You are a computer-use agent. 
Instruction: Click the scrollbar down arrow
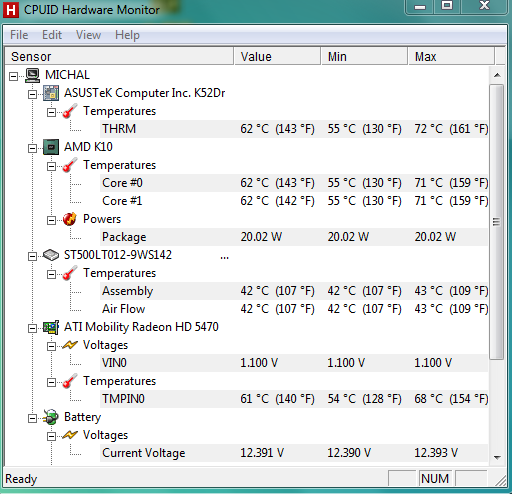tap(497, 458)
